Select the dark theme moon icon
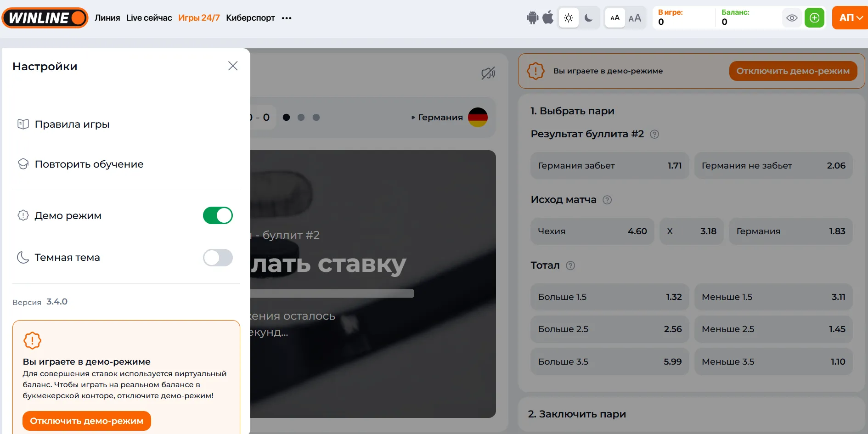868x434 pixels. [x=589, y=18]
